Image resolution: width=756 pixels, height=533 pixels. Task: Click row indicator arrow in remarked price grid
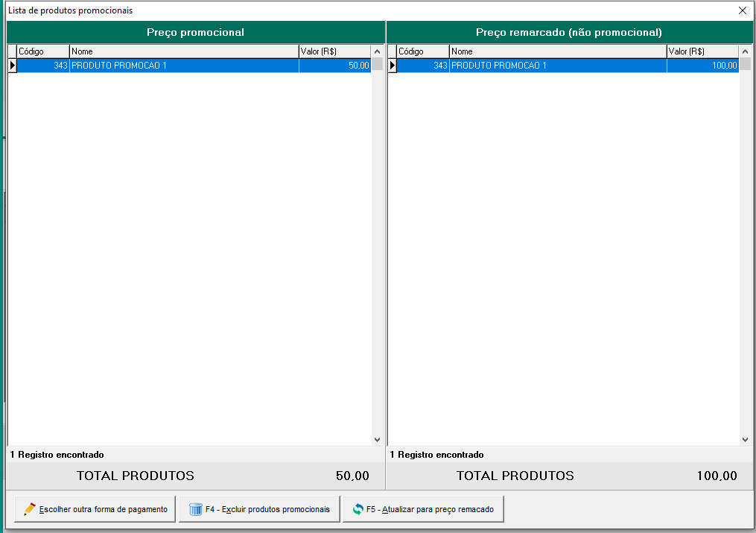tap(392, 66)
